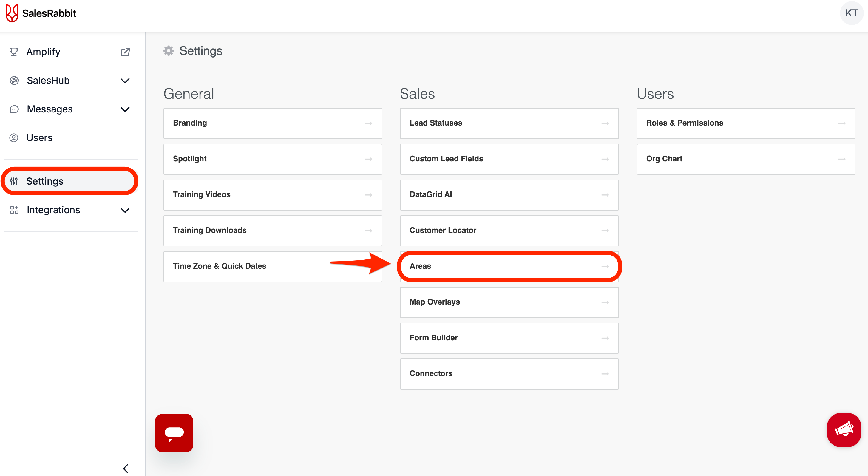Click the arrow on Lead Statuses card
The image size is (868, 476).
pyautogui.click(x=605, y=123)
